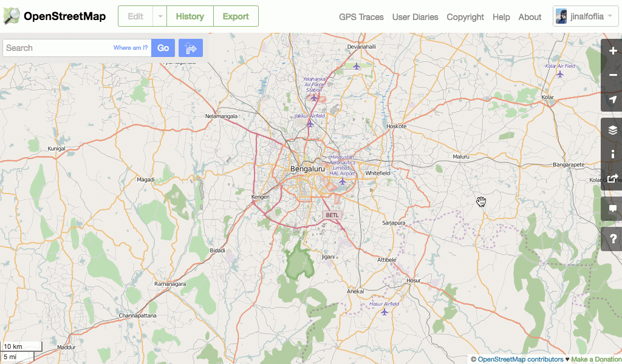Open the History tab
This screenshot has width=622, height=364.
coord(190,16)
